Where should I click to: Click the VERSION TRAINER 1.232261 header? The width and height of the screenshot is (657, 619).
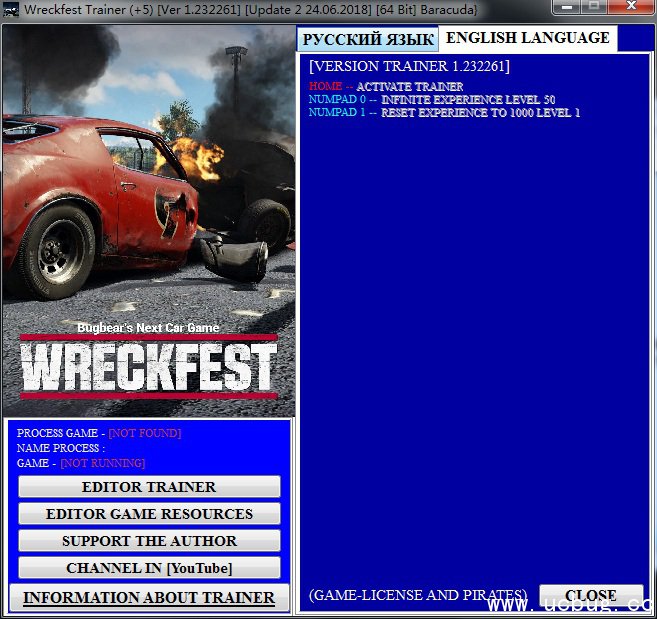pos(409,66)
